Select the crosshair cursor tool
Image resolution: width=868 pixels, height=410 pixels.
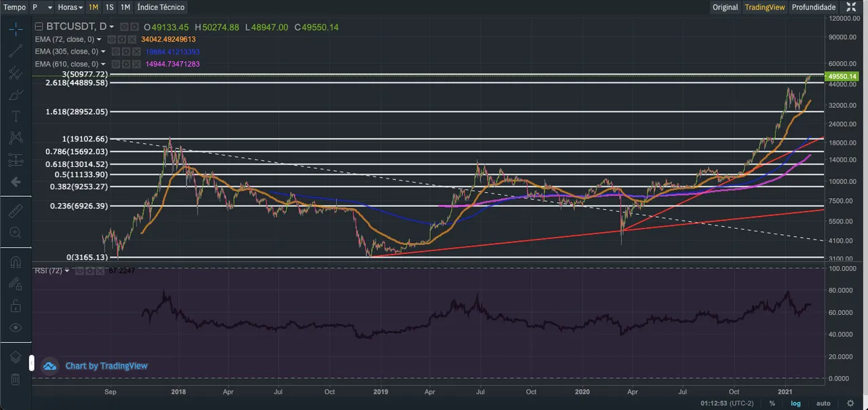coord(16,29)
